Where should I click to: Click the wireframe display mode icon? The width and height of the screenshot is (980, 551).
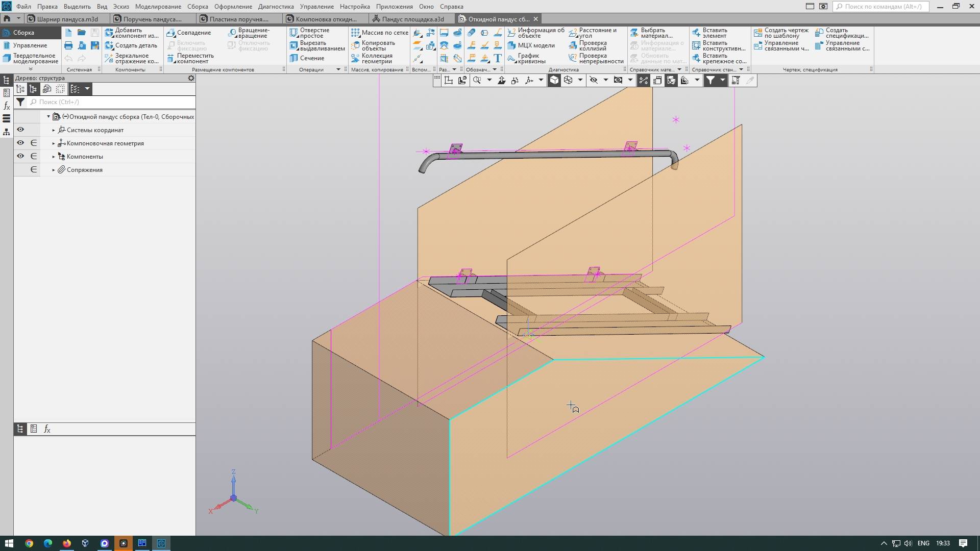tap(568, 80)
